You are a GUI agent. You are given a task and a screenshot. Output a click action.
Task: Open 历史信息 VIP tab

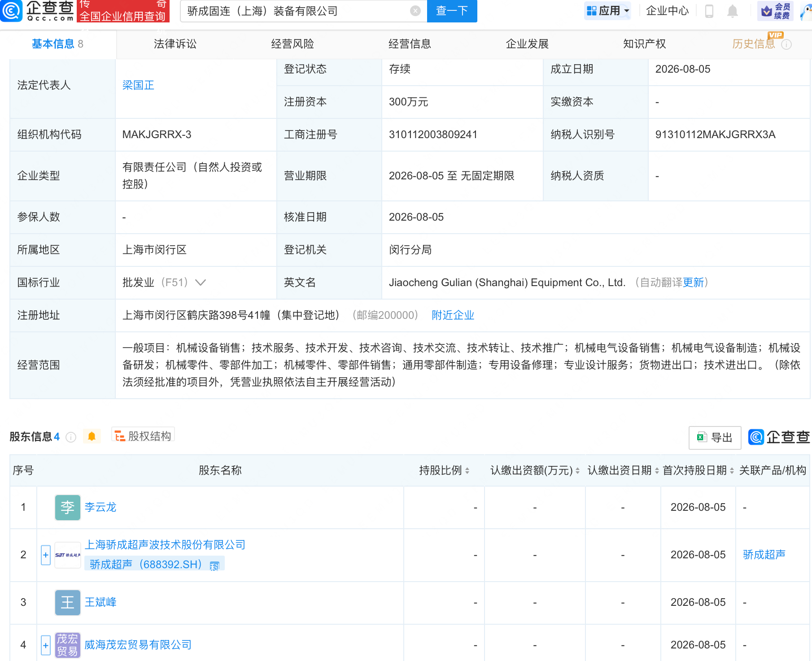click(754, 44)
